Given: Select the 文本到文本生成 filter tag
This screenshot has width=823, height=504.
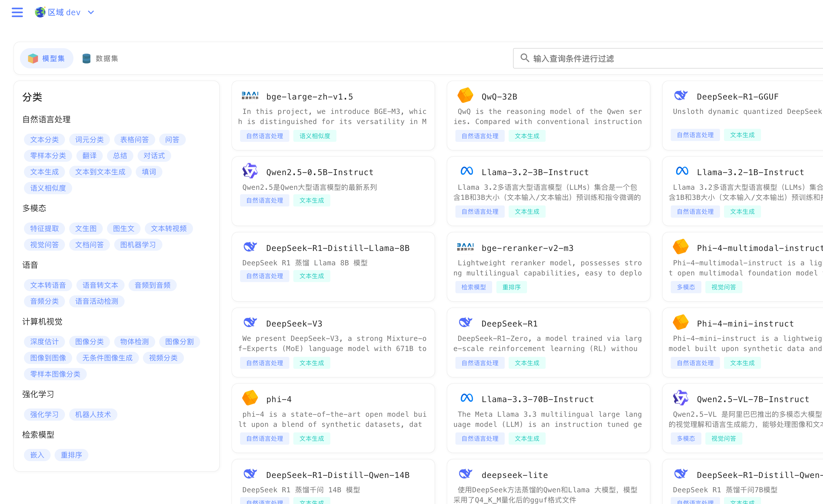Looking at the screenshot, I should (x=100, y=172).
